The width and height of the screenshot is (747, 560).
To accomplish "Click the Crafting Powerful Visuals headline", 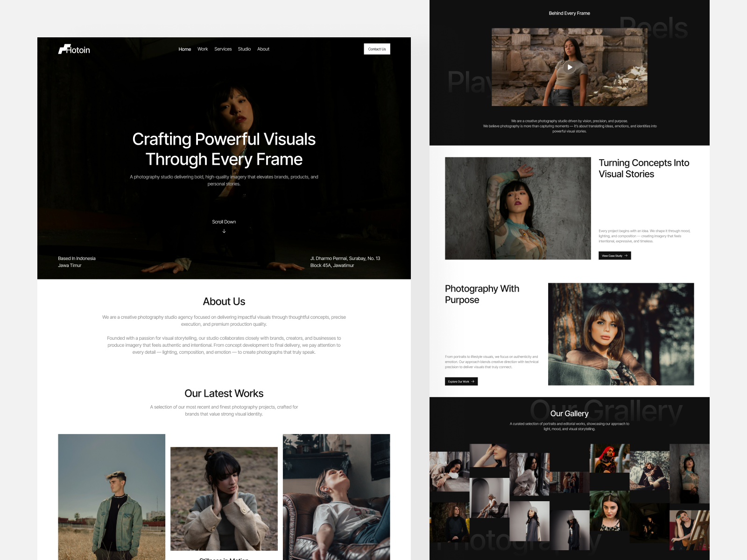I will pyautogui.click(x=224, y=149).
